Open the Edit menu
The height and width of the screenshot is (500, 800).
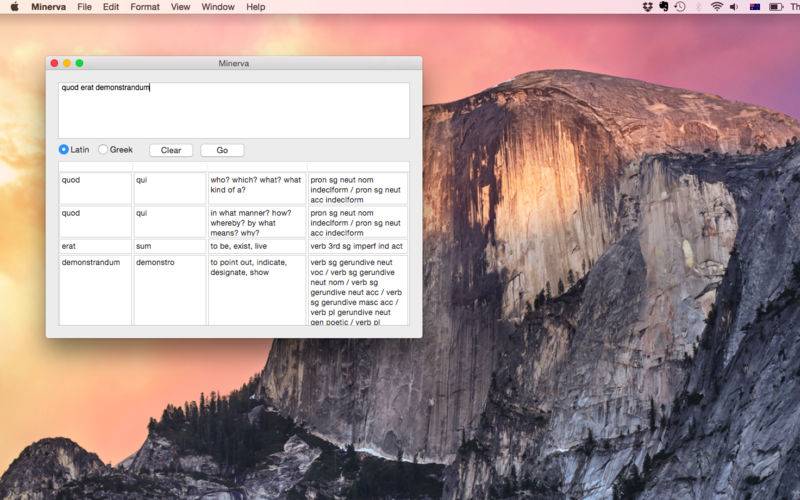pos(111,7)
